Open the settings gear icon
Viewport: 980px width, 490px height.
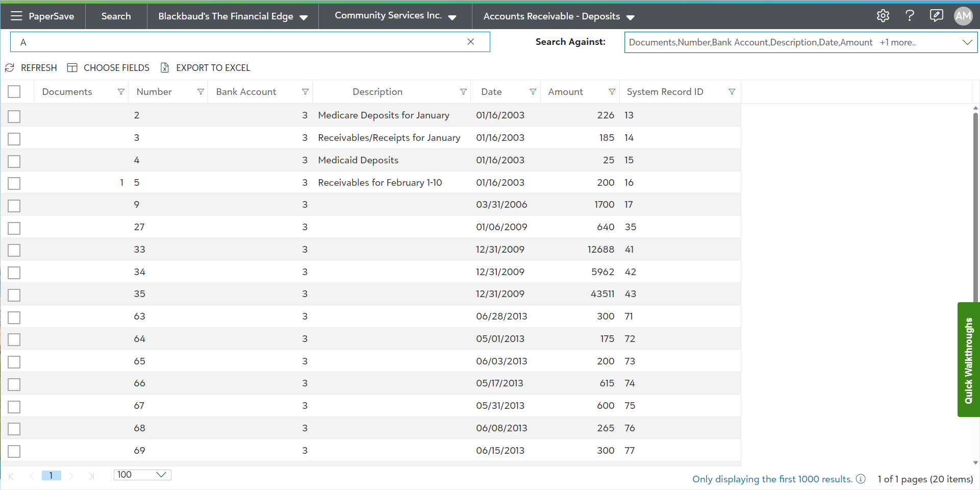coord(883,16)
